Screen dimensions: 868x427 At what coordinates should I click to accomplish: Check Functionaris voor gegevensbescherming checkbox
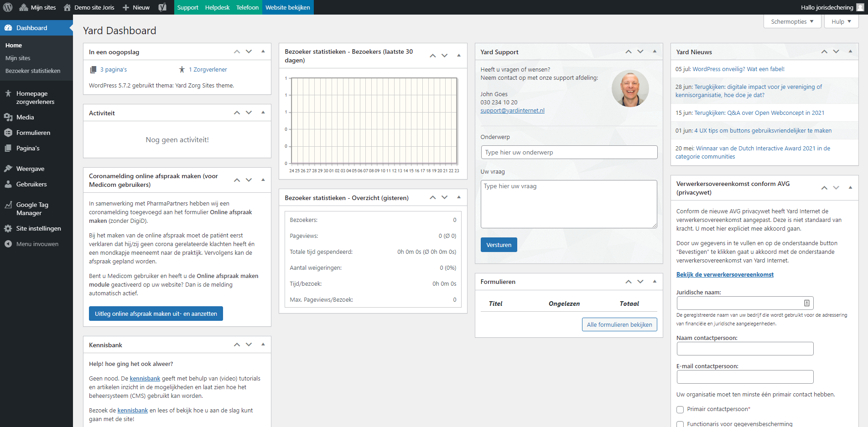(x=680, y=424)
